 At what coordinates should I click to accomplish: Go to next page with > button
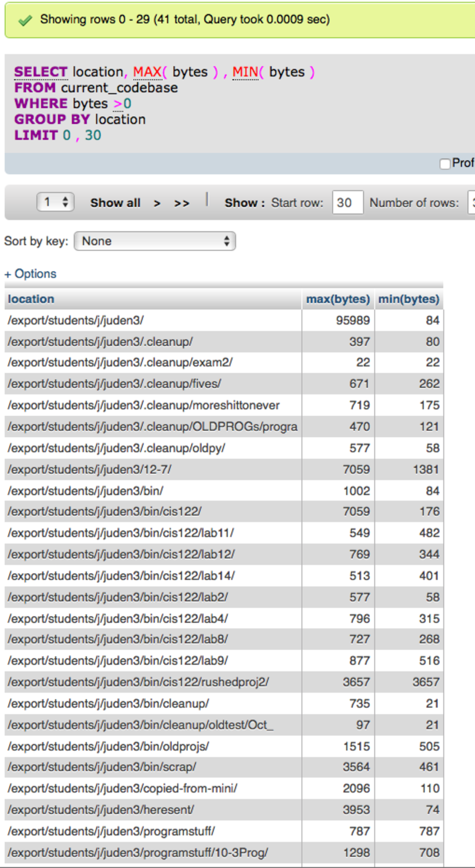click(157, 203)
